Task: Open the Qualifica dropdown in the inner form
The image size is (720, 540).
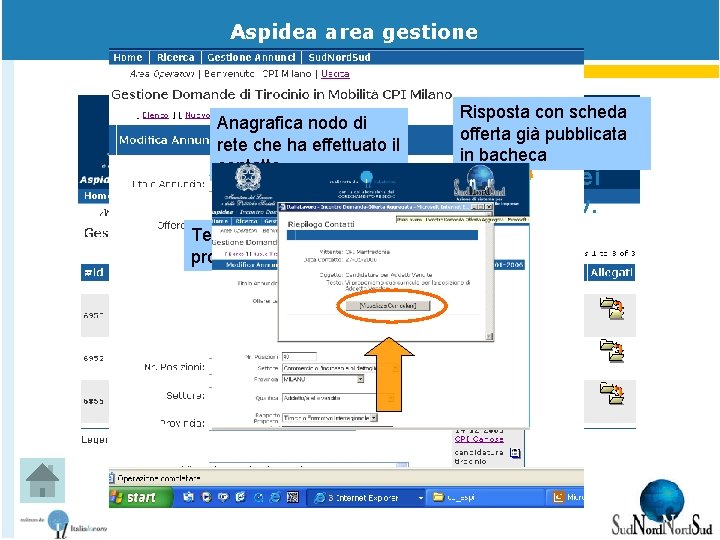Action: coord(339,398)
